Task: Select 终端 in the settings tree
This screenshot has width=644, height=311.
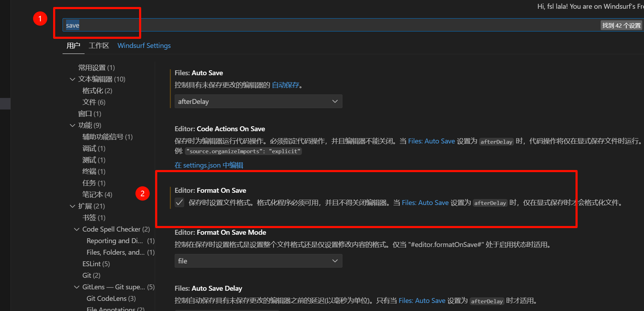Action: [x=93, y=171]
